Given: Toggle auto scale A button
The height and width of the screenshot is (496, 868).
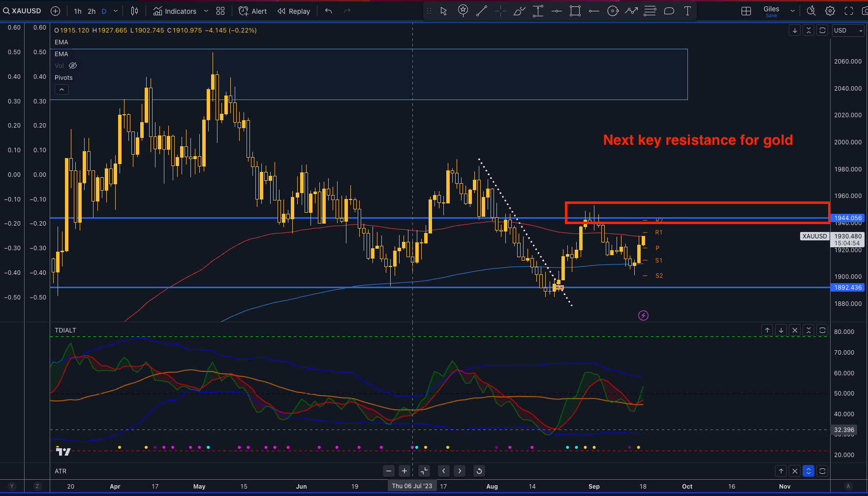Looking at the screenshot, I should click(848, 486).
